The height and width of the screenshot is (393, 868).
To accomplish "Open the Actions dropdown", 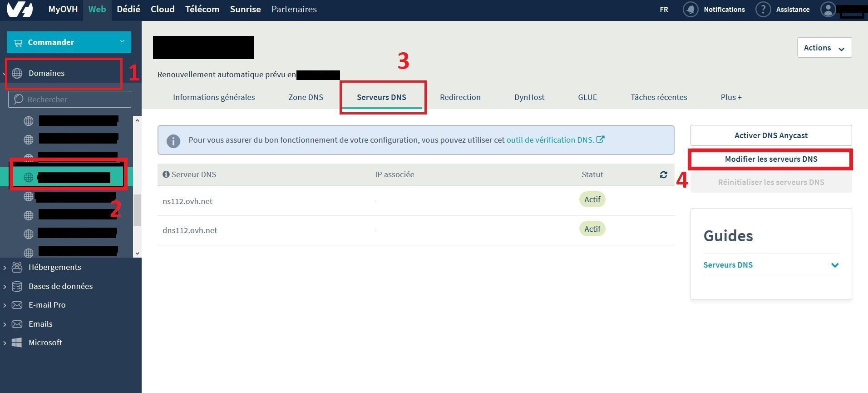I will pos(824,48).
